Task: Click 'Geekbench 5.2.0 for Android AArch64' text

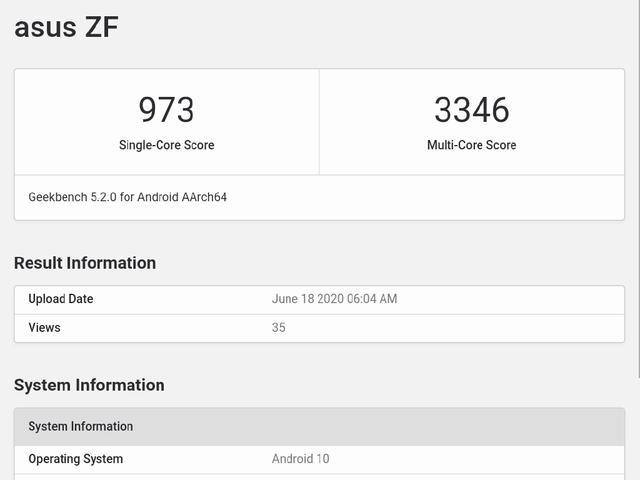Action: (x=127, y=197)
